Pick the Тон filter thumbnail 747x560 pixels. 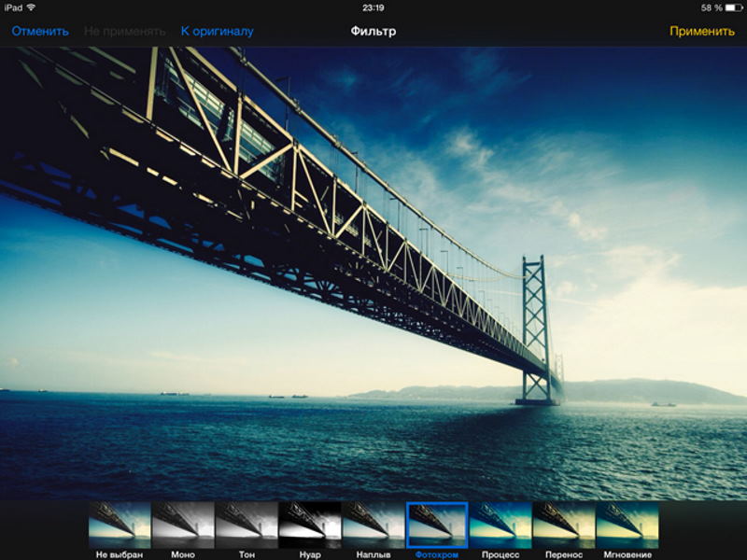pyautogui.click(x=247, y=525)
